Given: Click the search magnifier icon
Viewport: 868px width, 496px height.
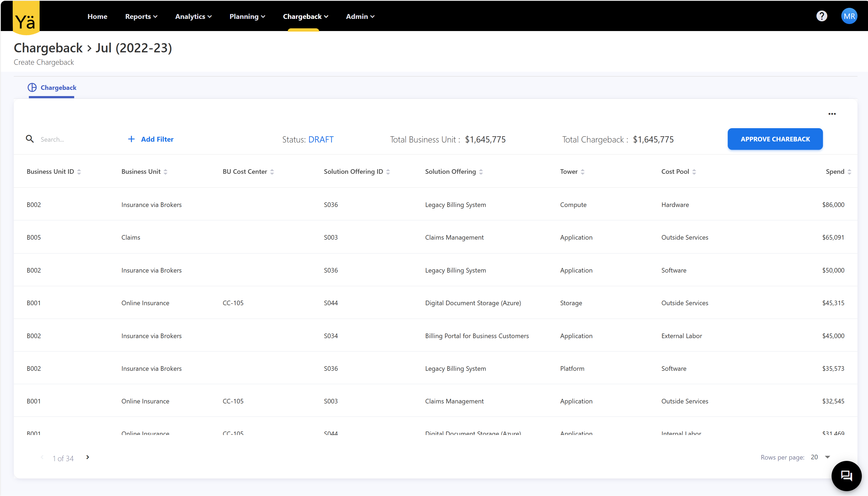Looking at the screenshot, I should (x=30, y=139).
